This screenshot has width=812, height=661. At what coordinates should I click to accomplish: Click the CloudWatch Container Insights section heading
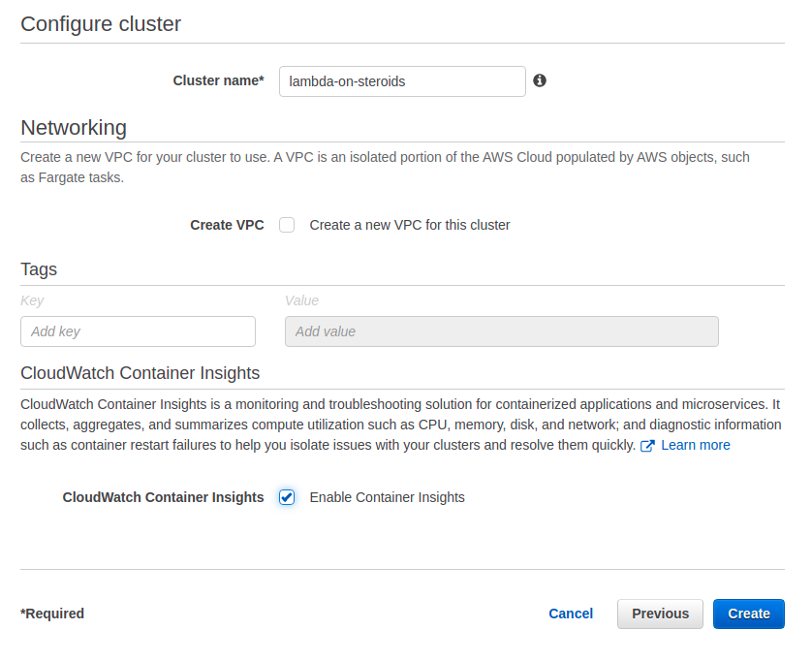point(140,373)
